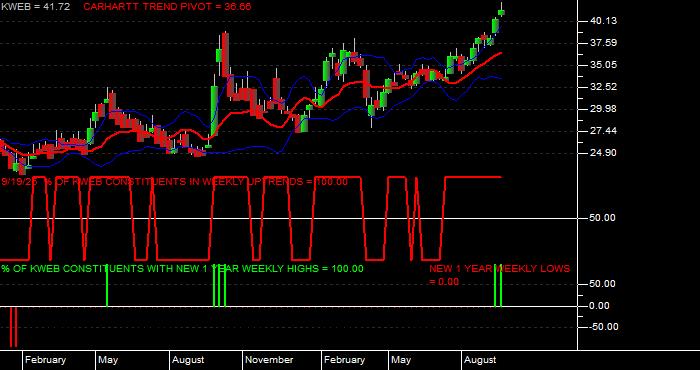Image resolution: width=700 pixels, height=370 pixels.
Task: Select the 40.13 price axis value
Action: click(x=604, y=21)
